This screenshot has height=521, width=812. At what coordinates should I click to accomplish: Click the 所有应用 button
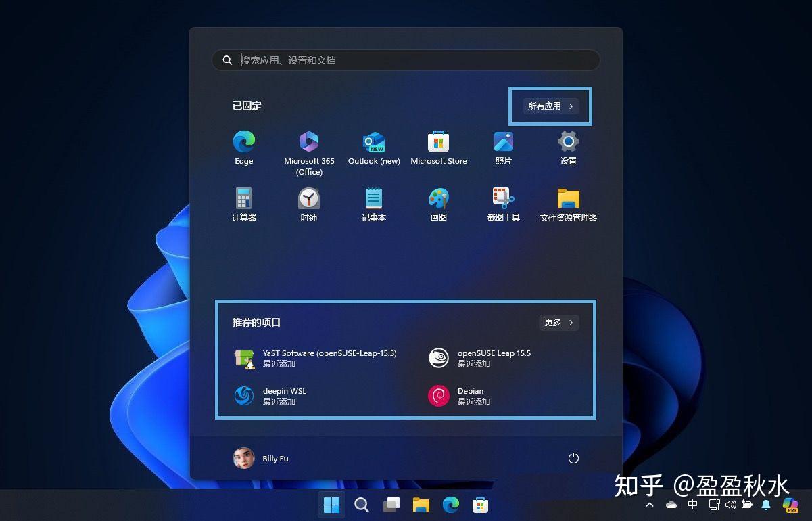549,106
